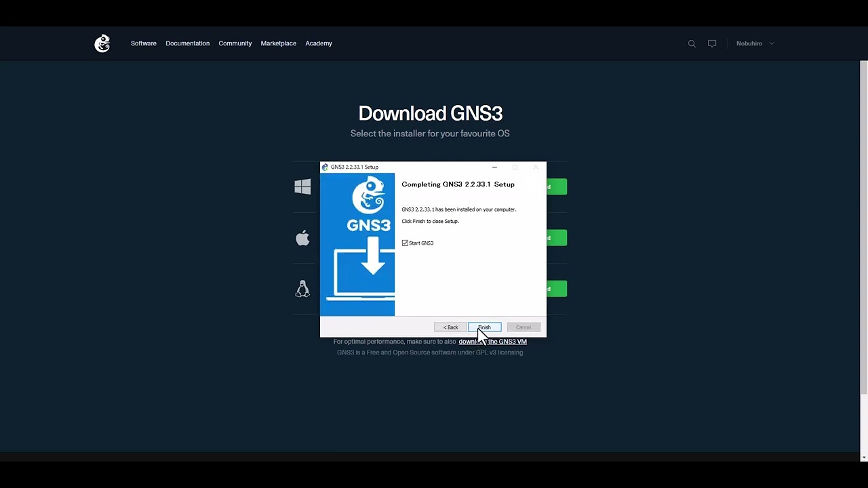Expand the Nobuhiro account dropdown
868x488 pixels.
tap(755, 43)
